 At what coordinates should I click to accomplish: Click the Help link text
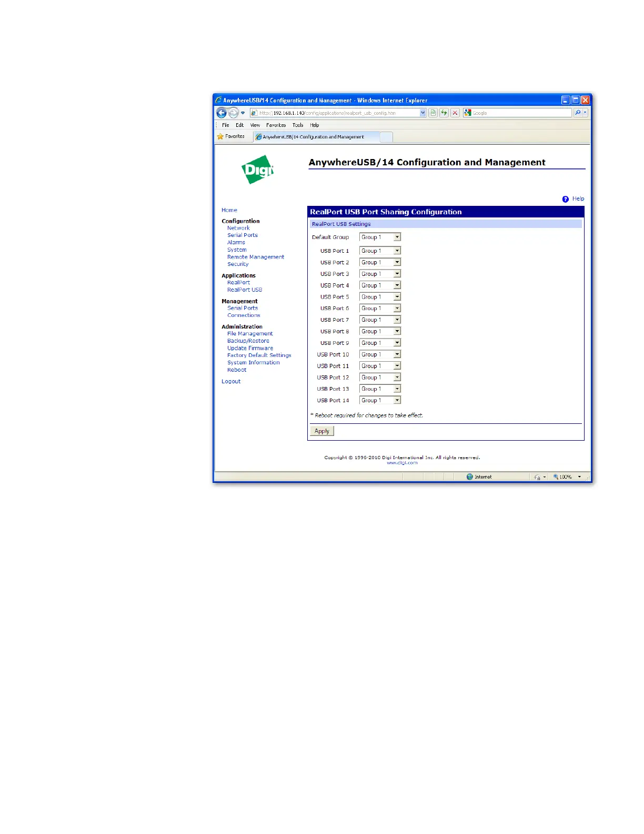point(578,199)
